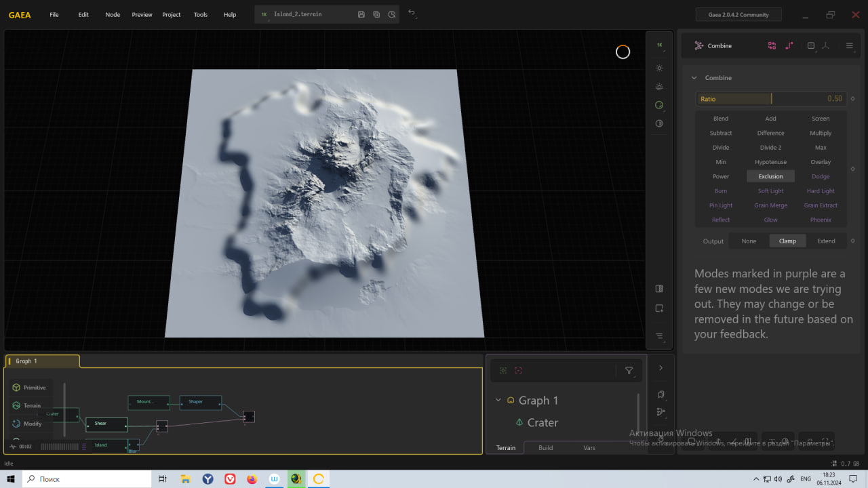This screenshot has width=868, height=488.
Task: Set Output to Clamp
Action: coord(787,241)
